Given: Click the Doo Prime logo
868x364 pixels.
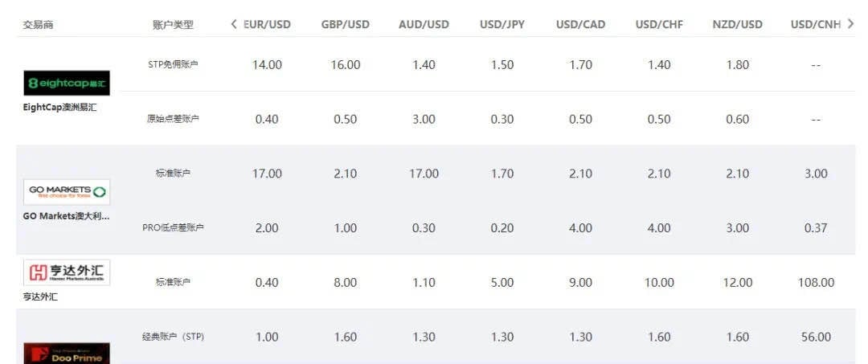Looking at the screenshot, I should pos(67,354).
